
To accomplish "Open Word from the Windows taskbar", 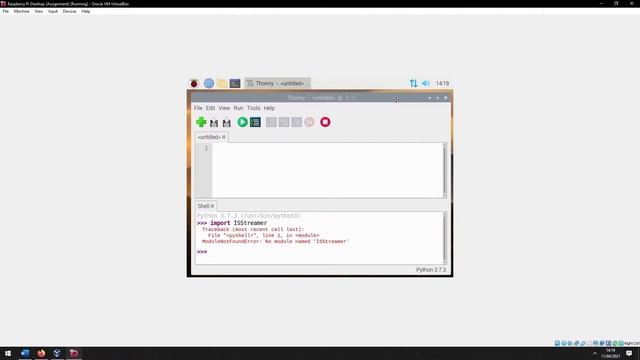I will 25,353.
